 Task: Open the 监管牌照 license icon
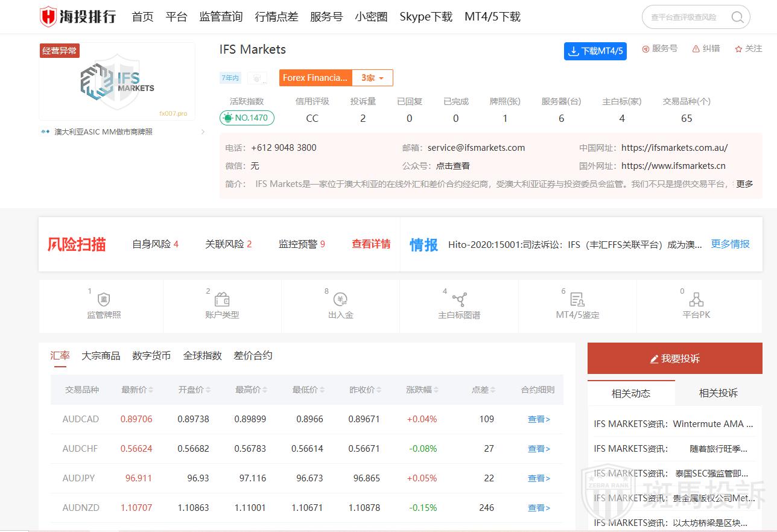click(104, 300)
